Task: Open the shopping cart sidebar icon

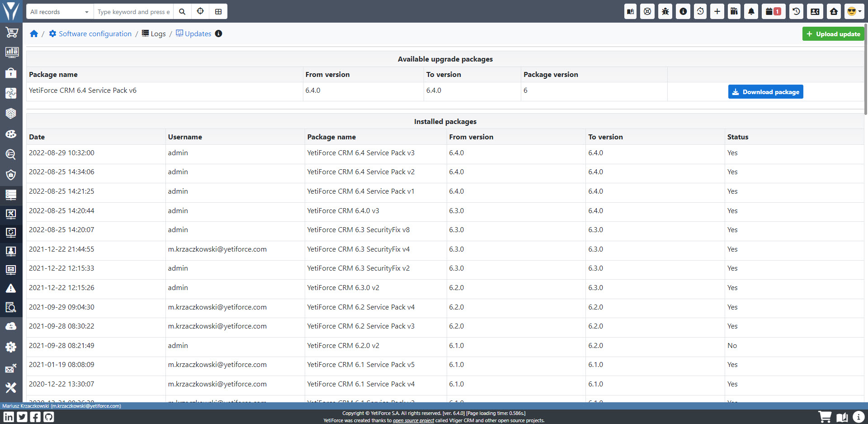Action: [x=11, y=33]
